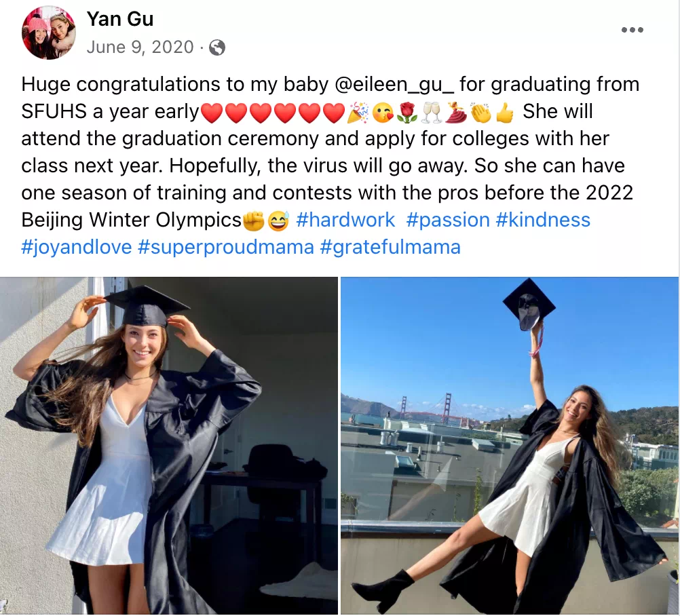Open the right rooftop graduation photo

click(510, 446)
